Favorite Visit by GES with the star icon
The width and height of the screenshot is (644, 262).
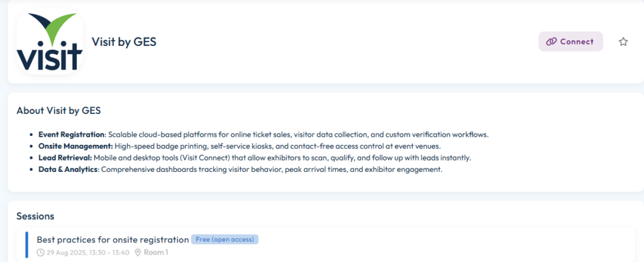pyautogui.click(x=623, y=42)
